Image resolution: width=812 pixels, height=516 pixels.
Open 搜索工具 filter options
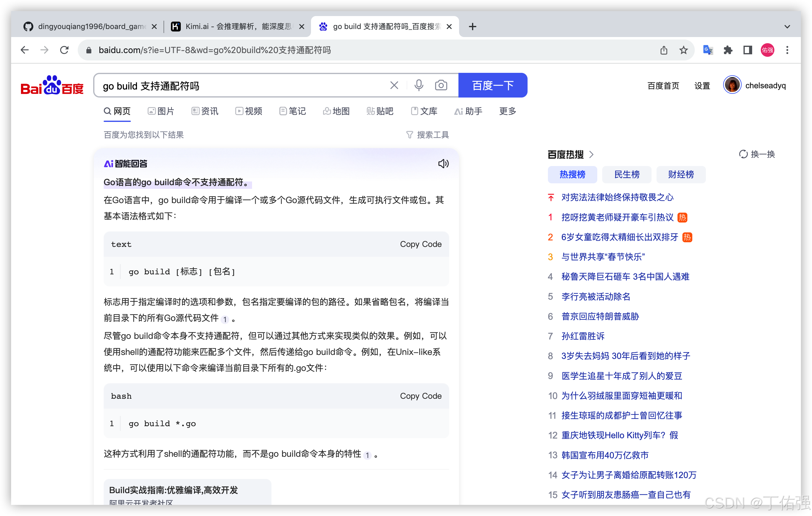(427, 135)
